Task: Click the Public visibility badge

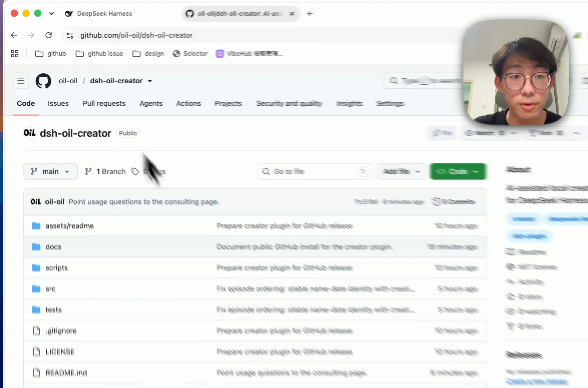Action: coord(128,133)
